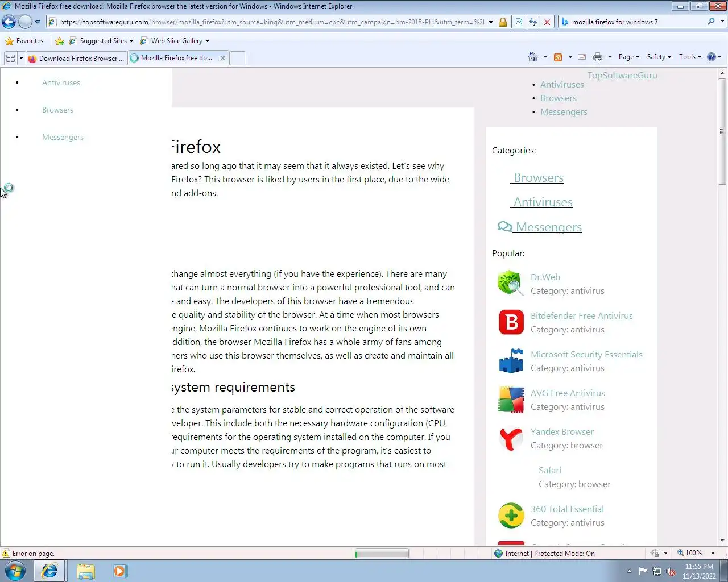This screenshot has height=582, width=728.
Task: Click the scrollbar down arrow
Action: click(x=722, y=541)
